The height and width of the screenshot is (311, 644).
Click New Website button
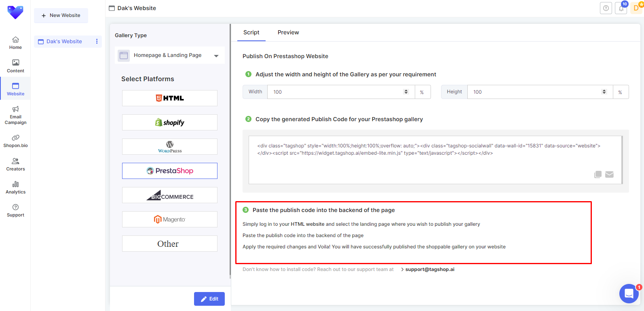[61, 15]
